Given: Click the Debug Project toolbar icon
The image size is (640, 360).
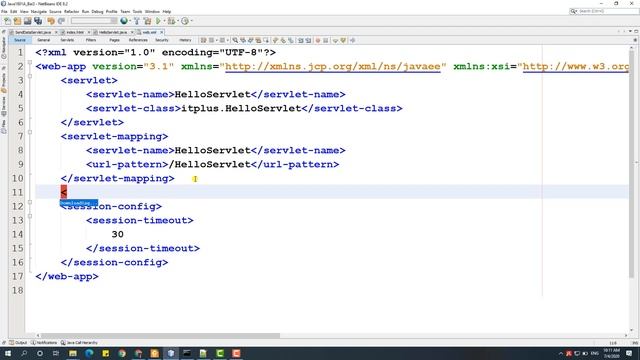Looking at the screenshot, I should pos(171,21).
